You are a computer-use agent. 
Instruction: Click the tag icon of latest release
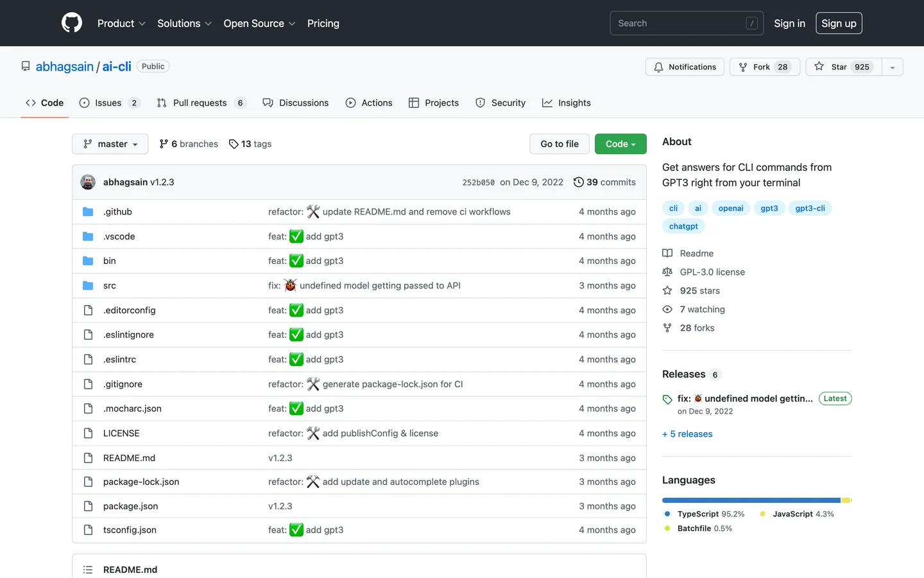pos(667,399)
